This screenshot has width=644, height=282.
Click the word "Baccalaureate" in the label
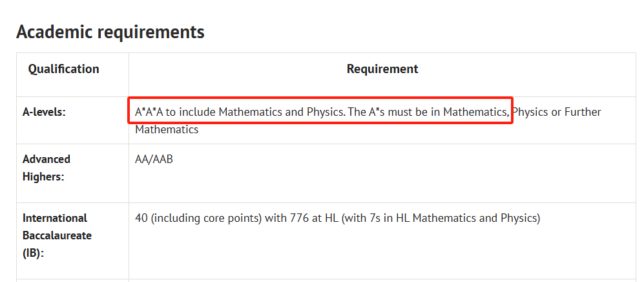pos(57,236)
